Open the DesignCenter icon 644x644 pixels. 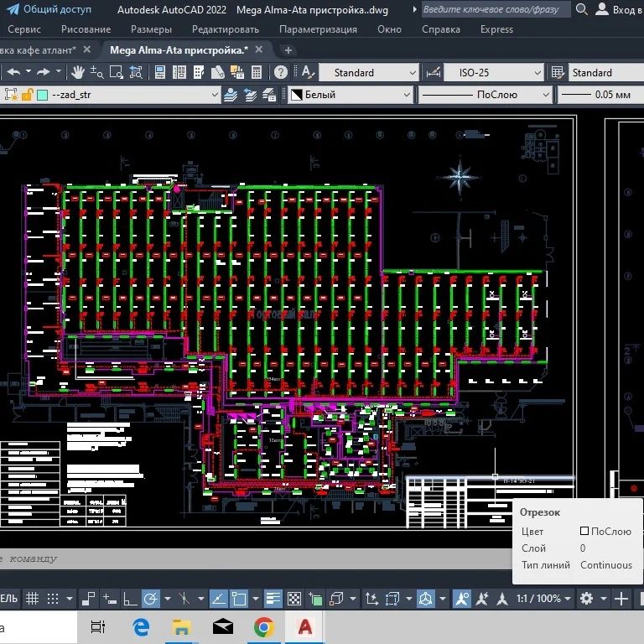pyautogui.click(x=179, y=72)
